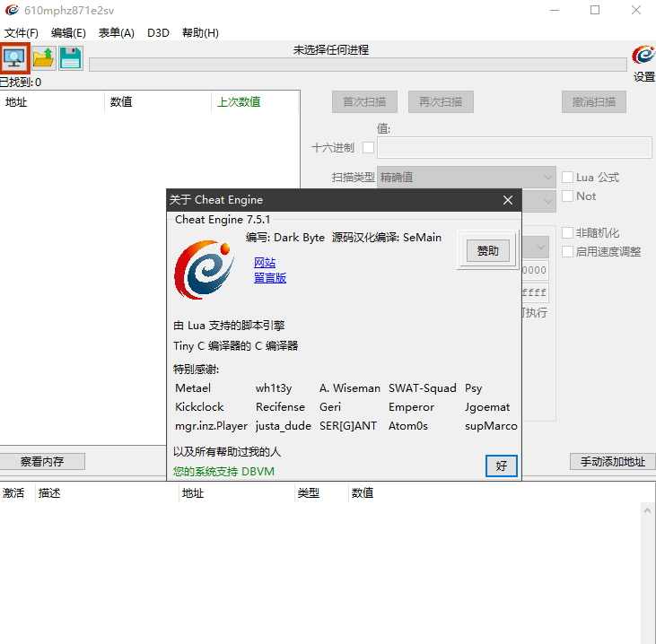Image resolution: width=656 pixels, height=644 pixels.
Task: Click the name Metael in credits
Action: click(193, 388)
